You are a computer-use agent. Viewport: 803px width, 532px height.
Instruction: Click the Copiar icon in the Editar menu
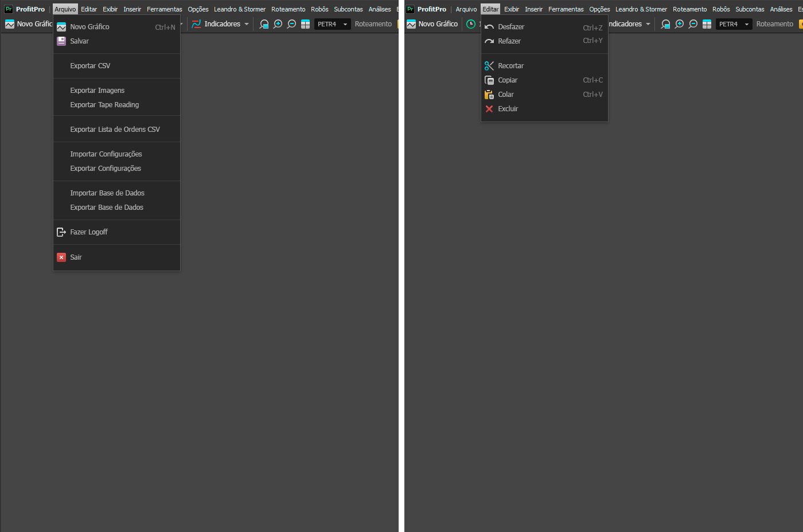489,80
